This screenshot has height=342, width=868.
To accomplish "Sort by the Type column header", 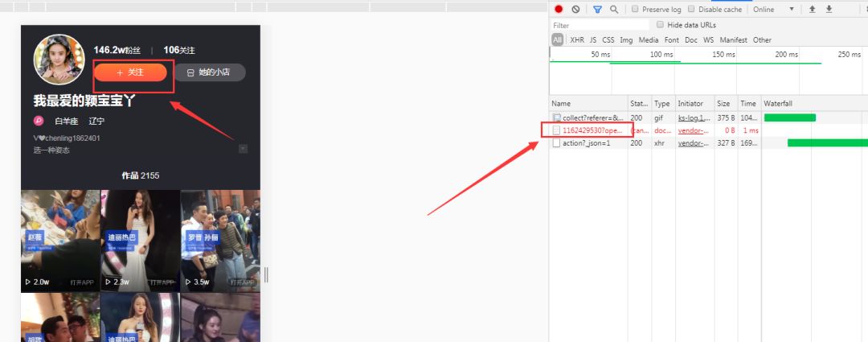I will 663,104.
